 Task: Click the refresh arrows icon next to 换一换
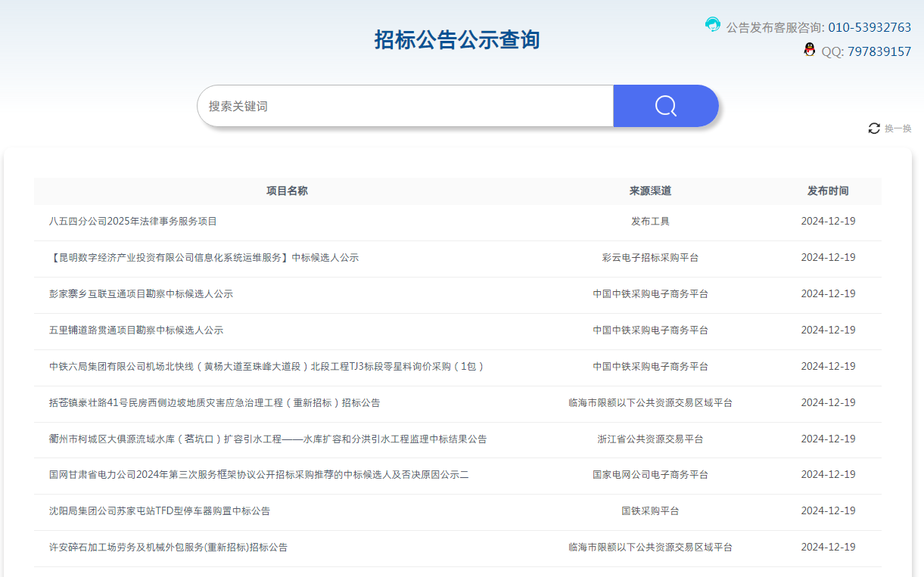(x=874, y=129)
